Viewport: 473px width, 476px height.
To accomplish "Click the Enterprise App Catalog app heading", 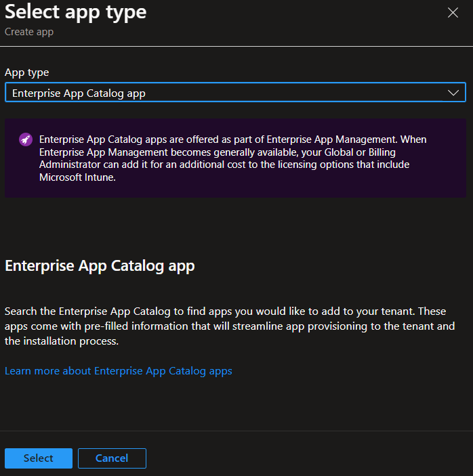I will tap(100, 266).
